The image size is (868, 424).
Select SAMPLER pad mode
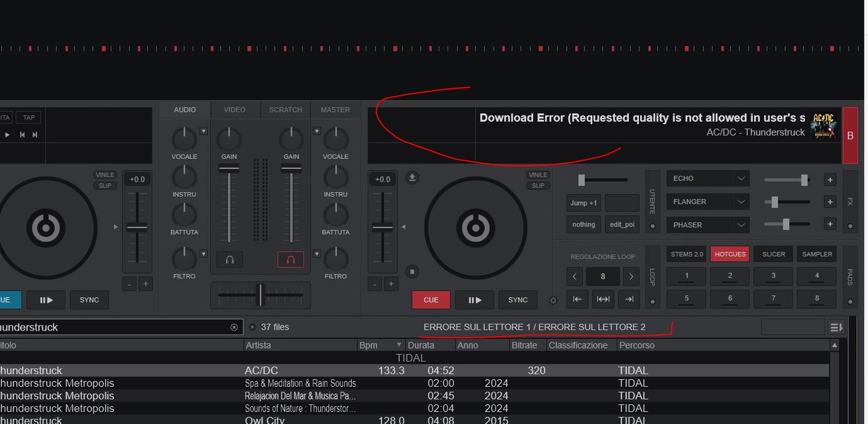tap(816, 254)
